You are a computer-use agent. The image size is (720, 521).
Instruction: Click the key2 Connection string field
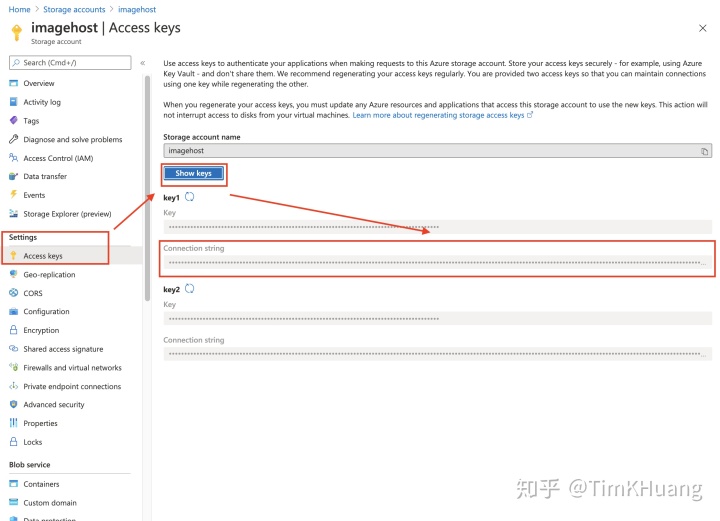438,354
